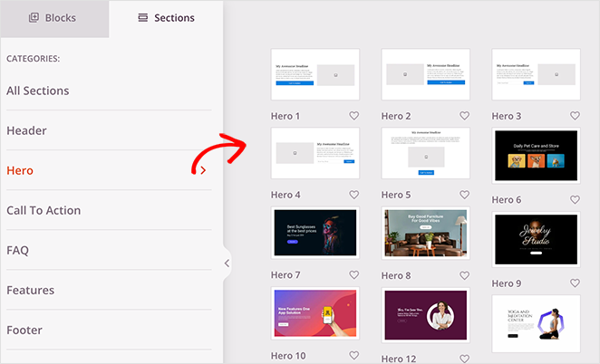The width and height of the screenshot is (600, 364).
Task: Favorite Hero 12 with heart icon
Action: pyautogui.click(x=464, y=359)
